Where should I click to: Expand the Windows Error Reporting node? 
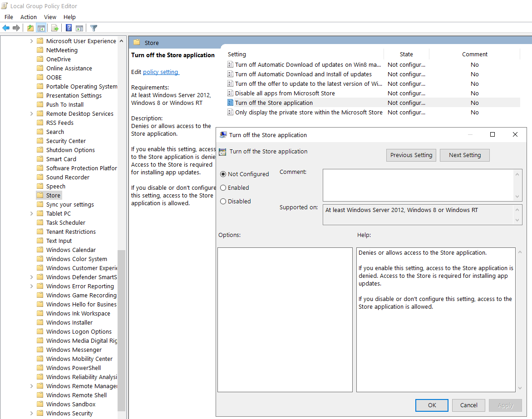pos(31,286)
